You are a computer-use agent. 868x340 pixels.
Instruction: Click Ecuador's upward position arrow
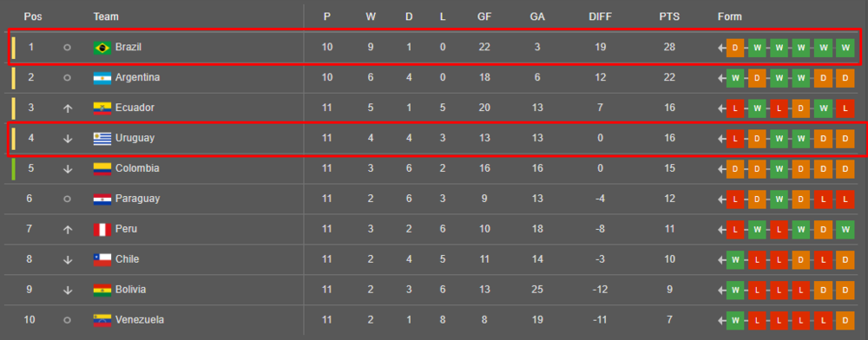click(x=68, y=108)
